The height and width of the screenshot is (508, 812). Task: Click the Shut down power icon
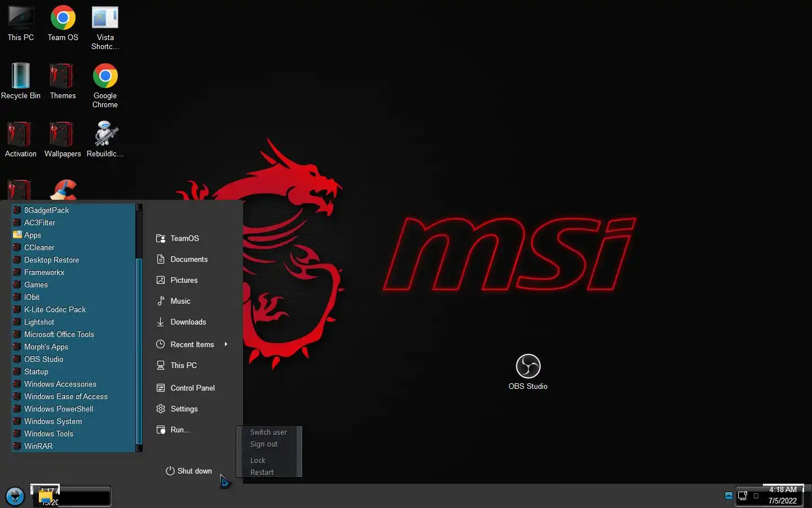click(x=170, y=471)
